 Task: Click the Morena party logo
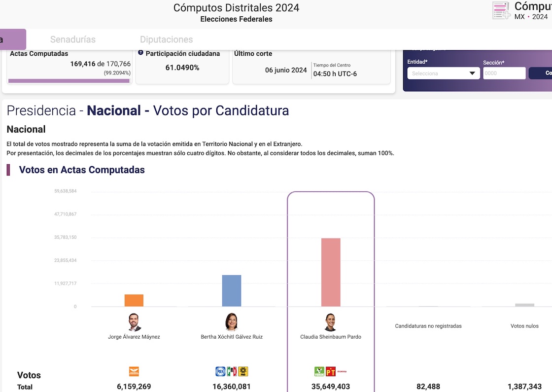pos(342,370)
